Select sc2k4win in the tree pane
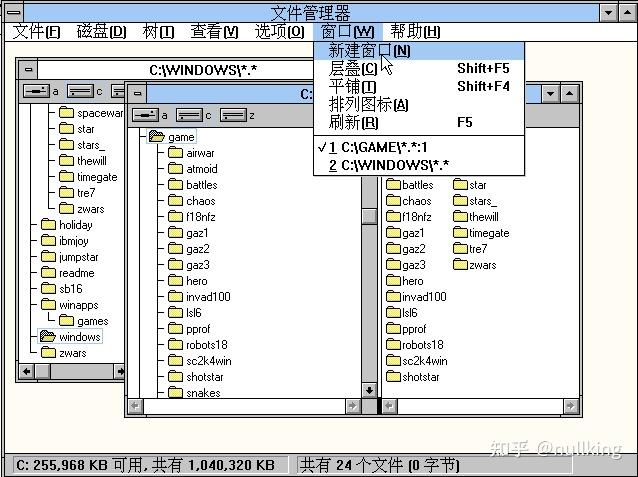638x477 pixels. (209, 361)
